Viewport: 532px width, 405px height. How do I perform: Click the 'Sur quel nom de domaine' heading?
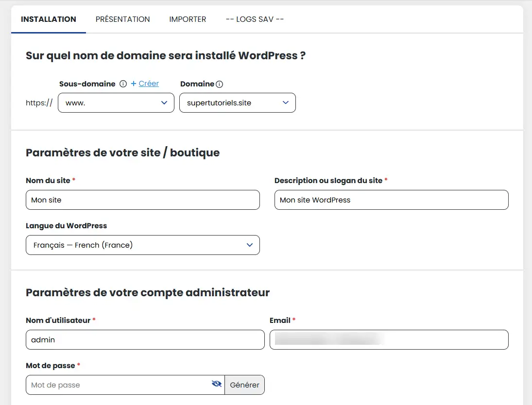(x=166, y=55)
